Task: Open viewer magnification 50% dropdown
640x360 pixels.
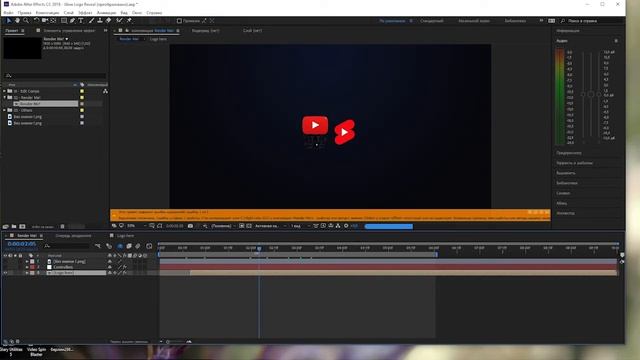Action: tap(136, 226)
